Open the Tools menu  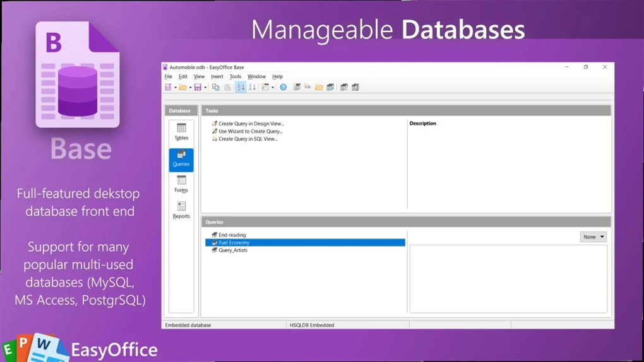(x=236, y=76)
